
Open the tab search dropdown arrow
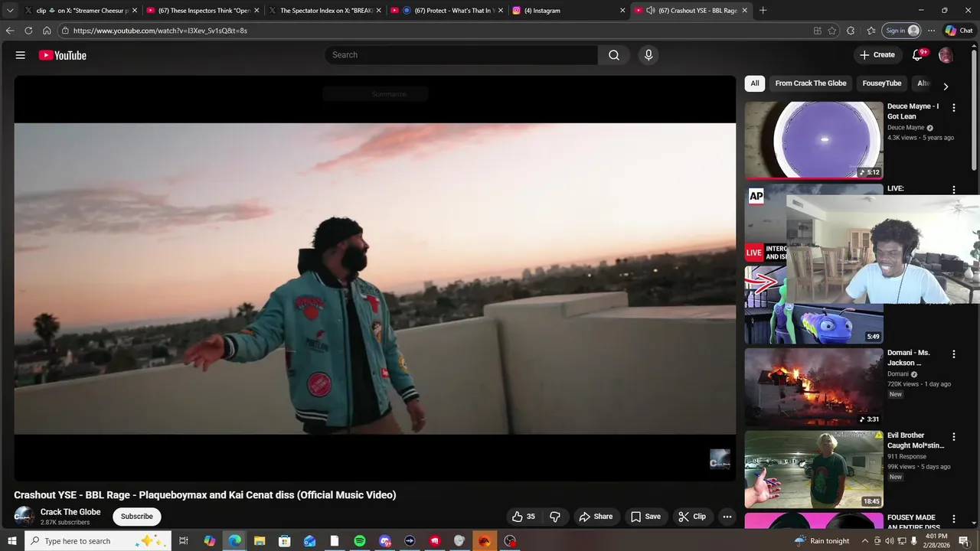point(10,11)
